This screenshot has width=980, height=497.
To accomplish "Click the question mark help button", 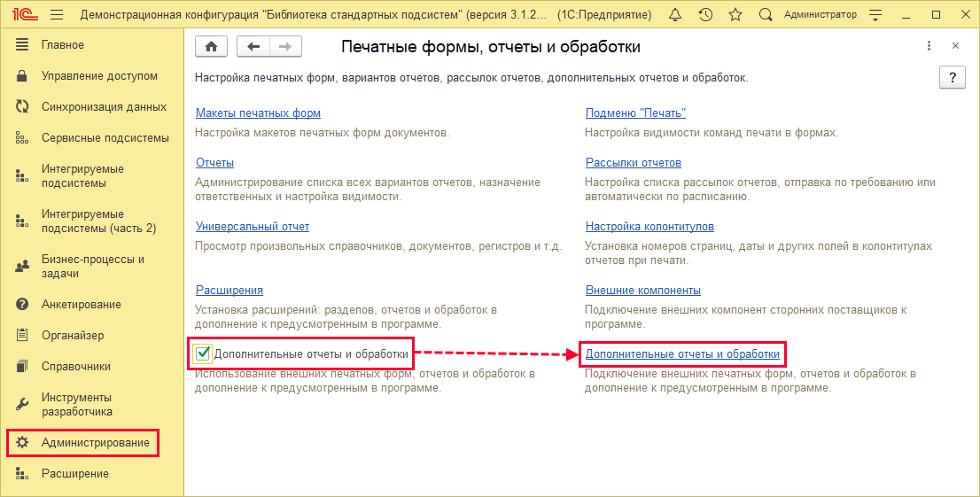I will tap(952, 77).
